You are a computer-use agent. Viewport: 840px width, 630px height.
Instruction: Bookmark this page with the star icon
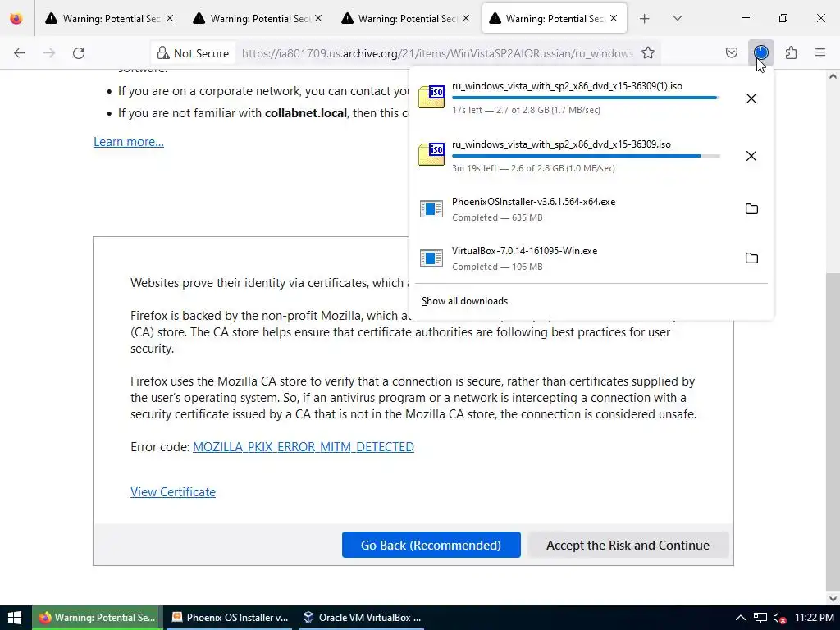[x=648, y=53]
